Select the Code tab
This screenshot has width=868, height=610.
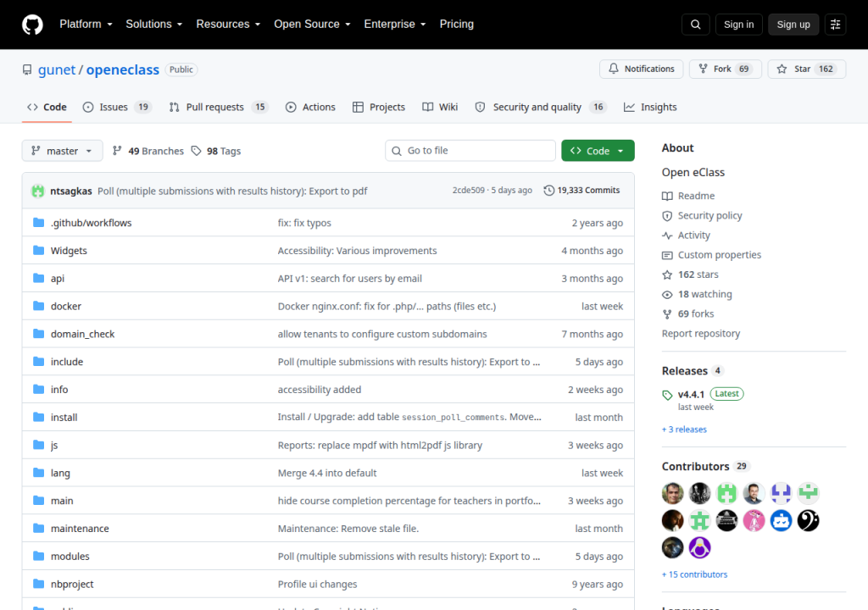(x=47, y=108)
